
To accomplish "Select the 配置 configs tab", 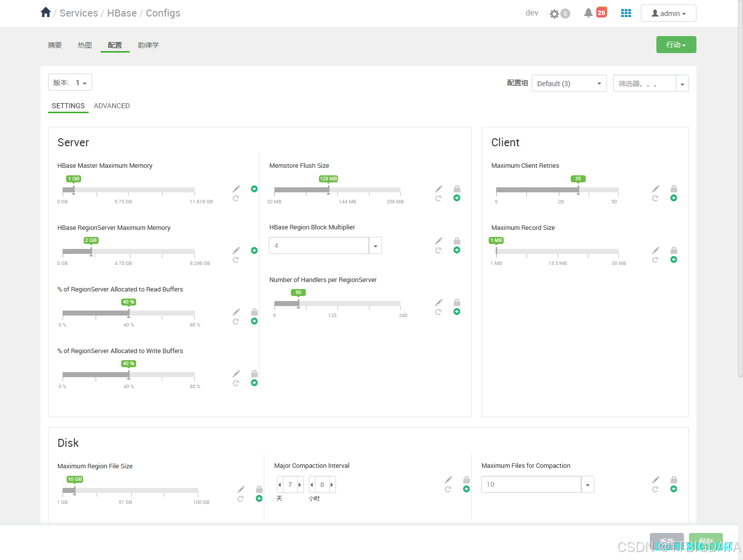I will coord(115,45).
